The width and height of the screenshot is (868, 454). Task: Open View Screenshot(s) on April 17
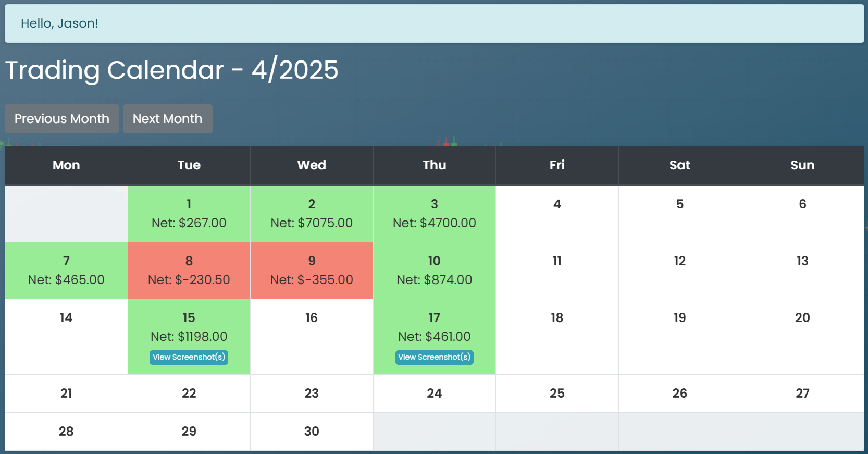click(434, 357)
